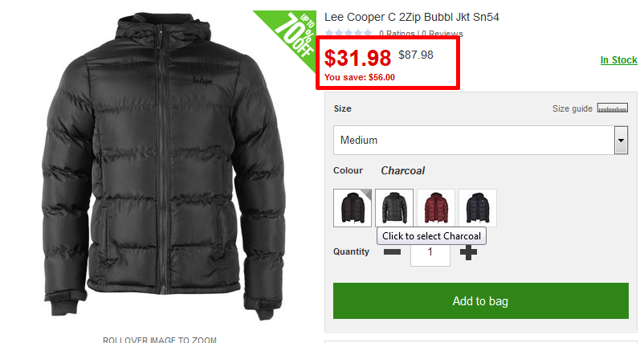The height and width of the screenshot is (343, 644).
Task: Open the In Stock link
Action: [618, 60]
